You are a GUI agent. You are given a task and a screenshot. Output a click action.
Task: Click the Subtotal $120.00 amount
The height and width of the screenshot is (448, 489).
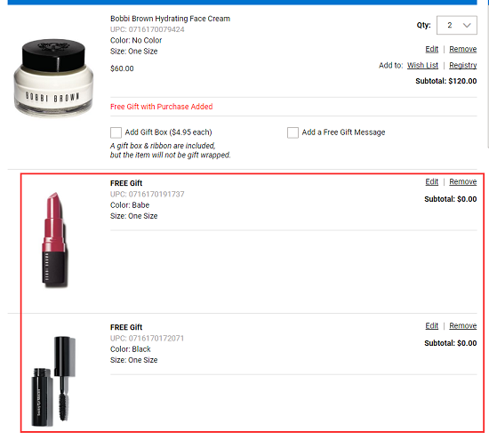point(446,81)
